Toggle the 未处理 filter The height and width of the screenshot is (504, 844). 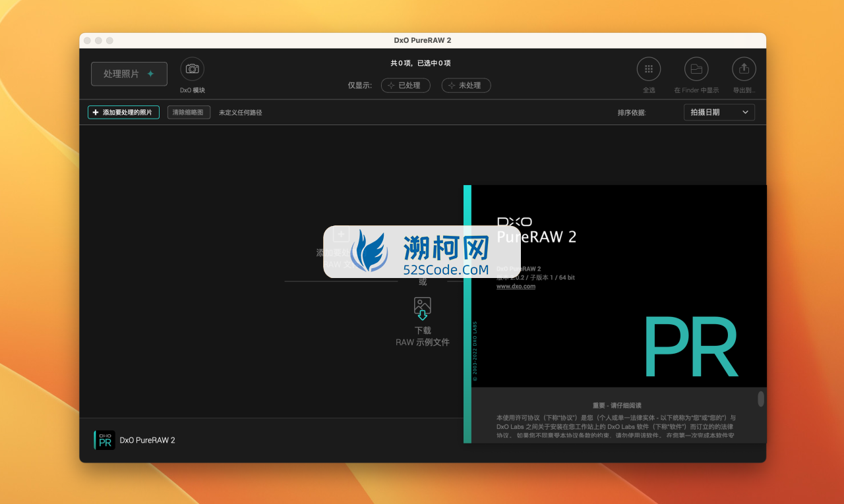[466, 86]
